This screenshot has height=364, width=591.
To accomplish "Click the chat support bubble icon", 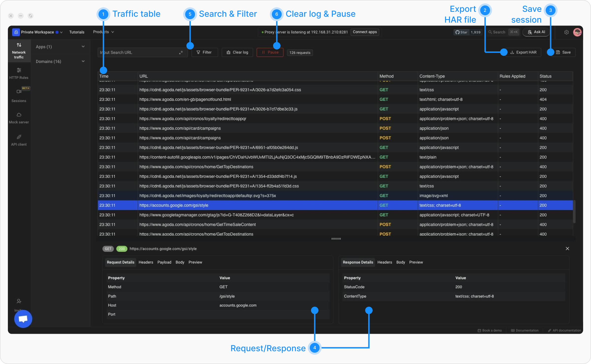I will 23,319.
